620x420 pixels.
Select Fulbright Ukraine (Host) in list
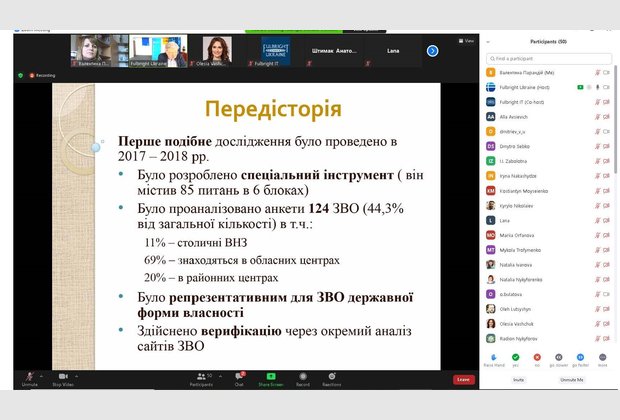(x=548, y=87)
